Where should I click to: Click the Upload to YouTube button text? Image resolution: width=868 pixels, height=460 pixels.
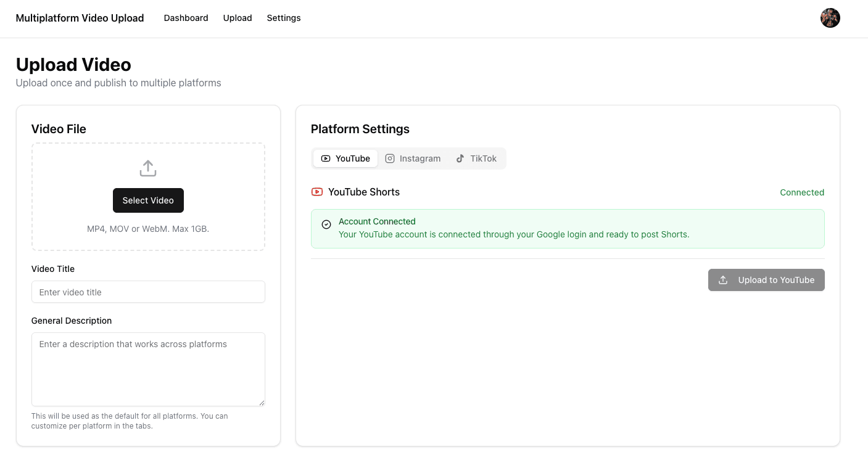tap(776, 280)
